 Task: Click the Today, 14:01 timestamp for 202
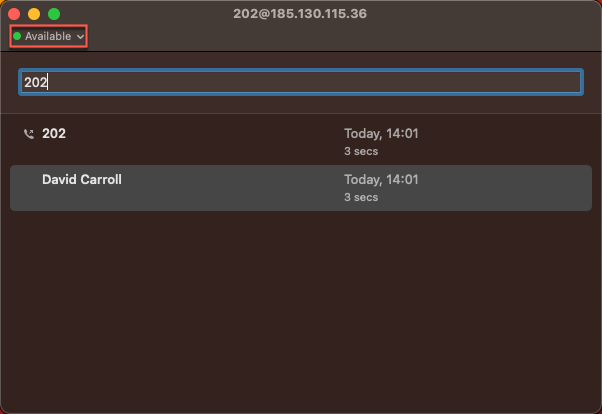[381, 133]
